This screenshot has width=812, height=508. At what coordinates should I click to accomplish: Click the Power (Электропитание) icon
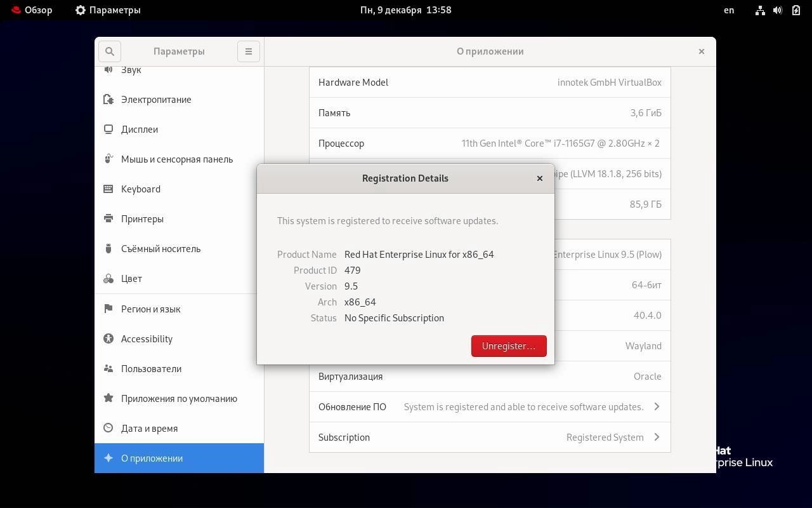pyautogui.click(x=108, y=99)
